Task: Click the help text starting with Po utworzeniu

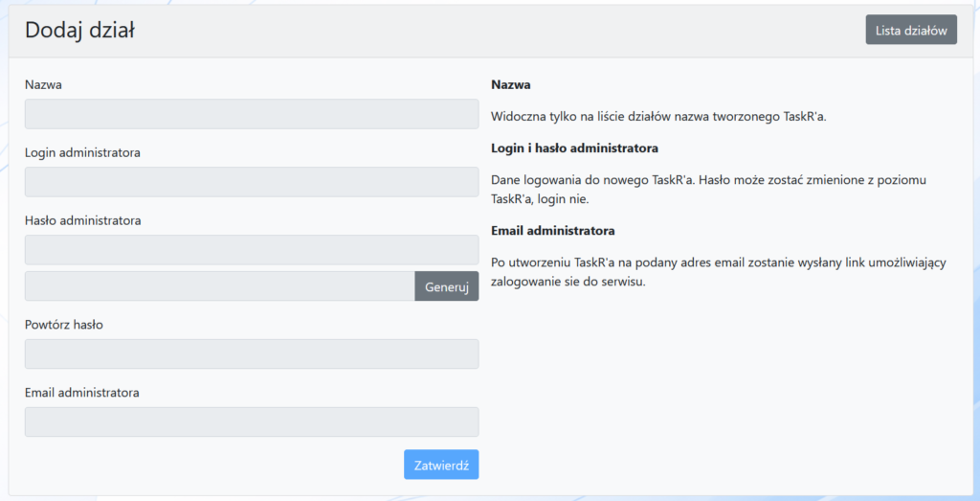Action: pos(718,272)
